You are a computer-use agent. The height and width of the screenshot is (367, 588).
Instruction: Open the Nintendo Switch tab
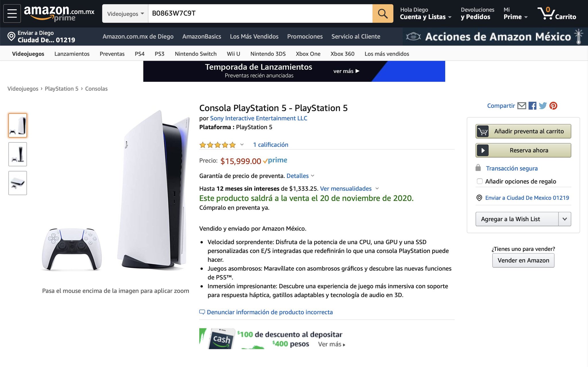[x=196, y=54]
